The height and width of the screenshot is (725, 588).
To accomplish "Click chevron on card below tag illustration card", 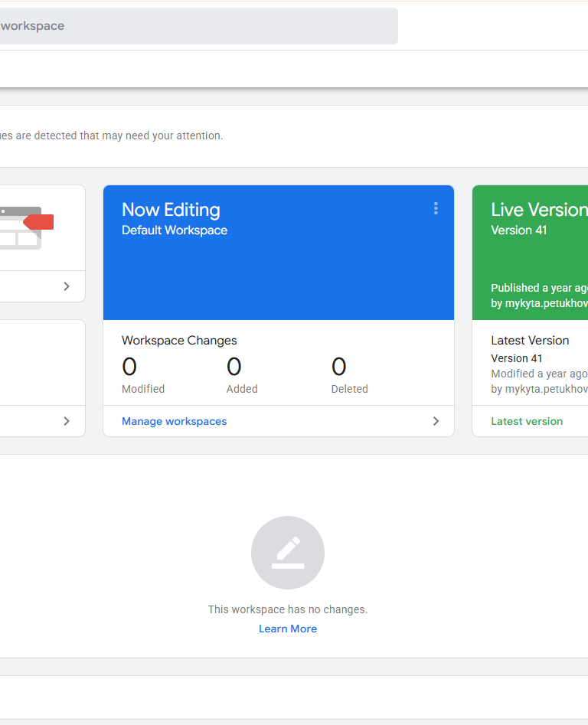I will click(x=67, y=421).
